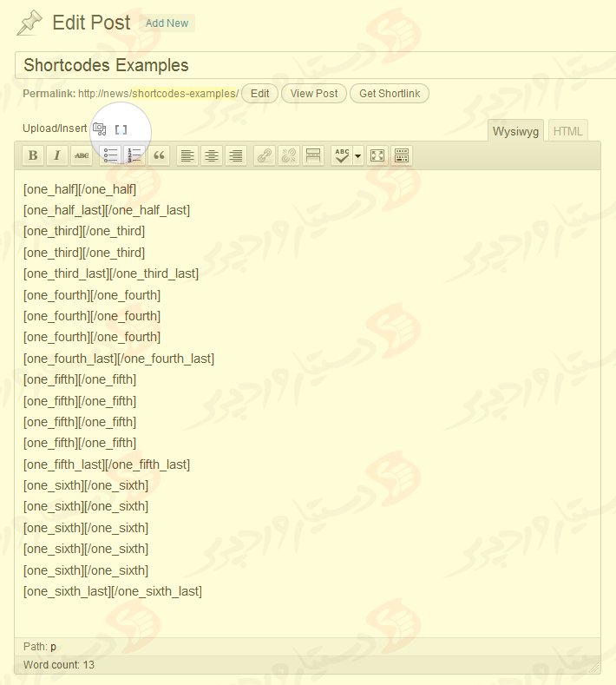Screen dimensions: 616x685
Task: Click the Word count: 13 text
Action: click(59, 665)
